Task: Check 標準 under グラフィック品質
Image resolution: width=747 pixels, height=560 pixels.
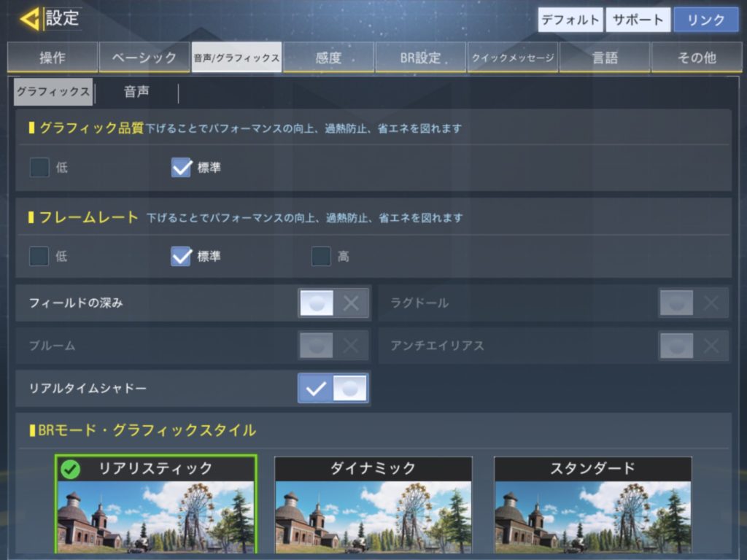Action: [181, 168]
